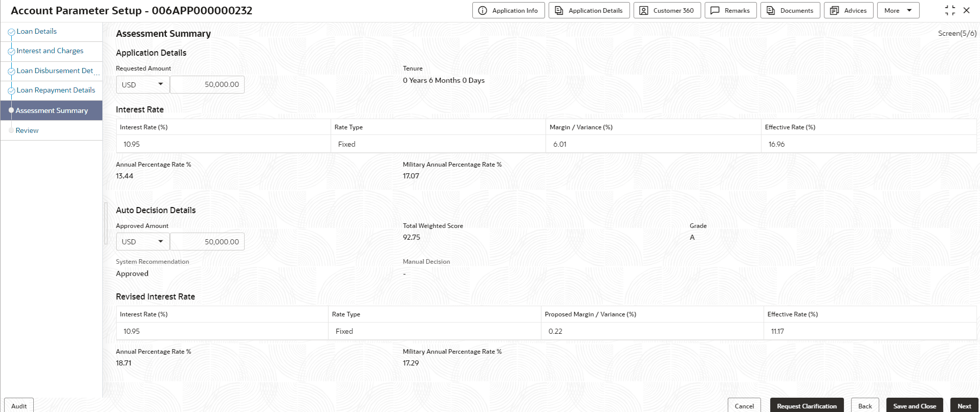Go to the Loan Details step
Image resolution: width=980 pixels, height=412 pixels.
(x=36, y=31)
